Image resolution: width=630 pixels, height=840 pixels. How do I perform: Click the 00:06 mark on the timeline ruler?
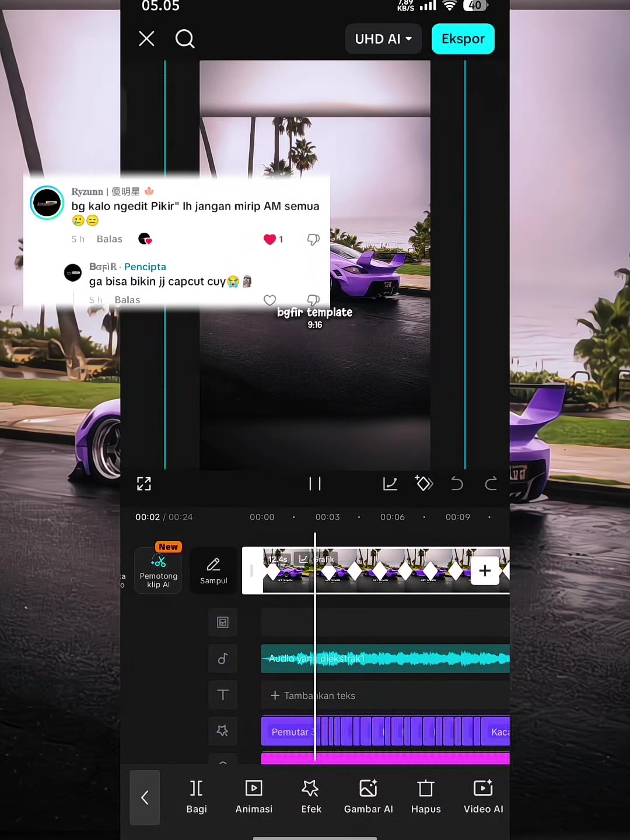pyautogui.click(x=393, y=517)
